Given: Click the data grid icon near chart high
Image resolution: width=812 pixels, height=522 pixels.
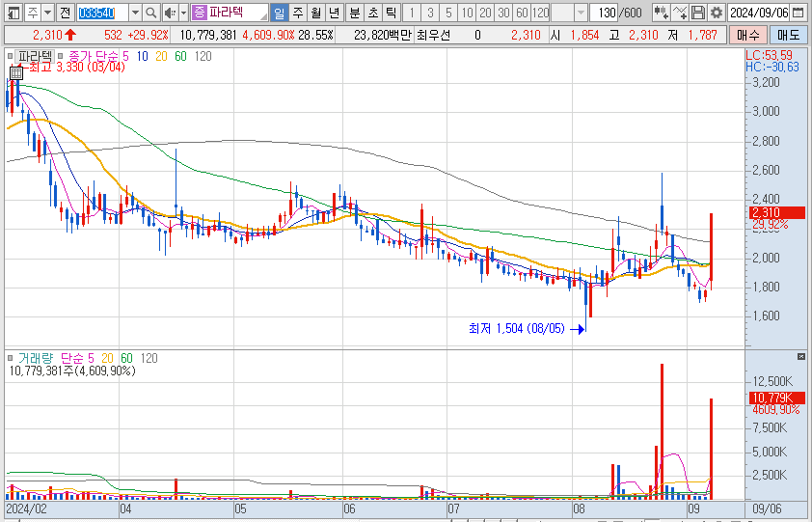Looking at the screenshot, I should point(16,73).
